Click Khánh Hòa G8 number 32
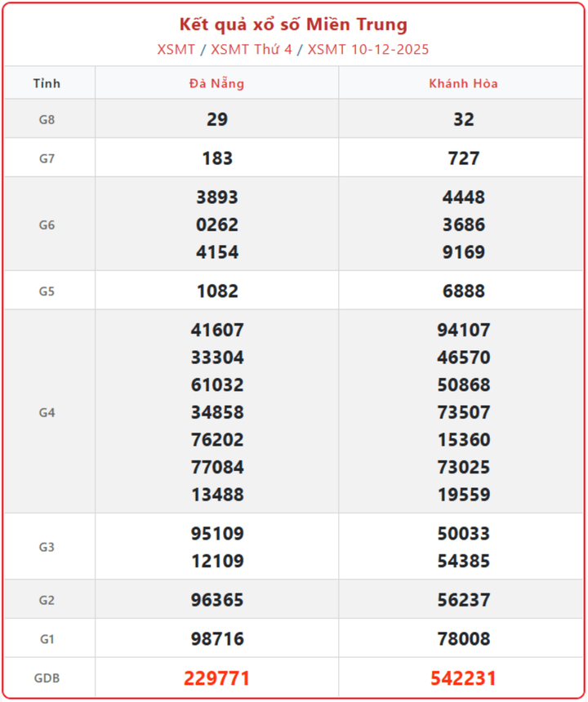 [x=463, y=119]
